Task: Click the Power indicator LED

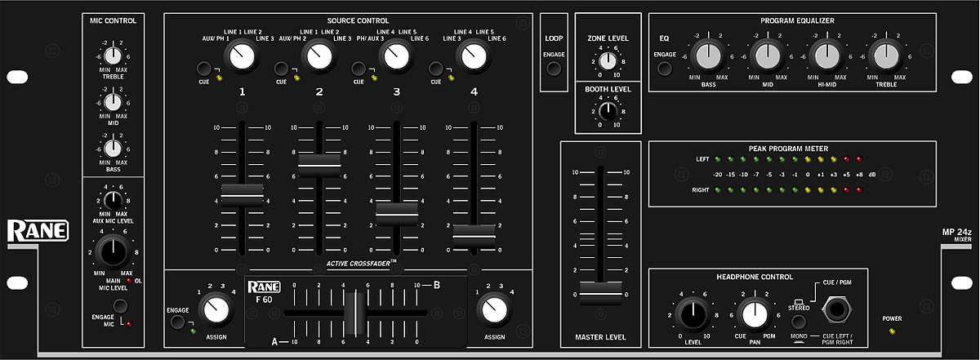Action: pyautogui.click(x=892, y=332)
